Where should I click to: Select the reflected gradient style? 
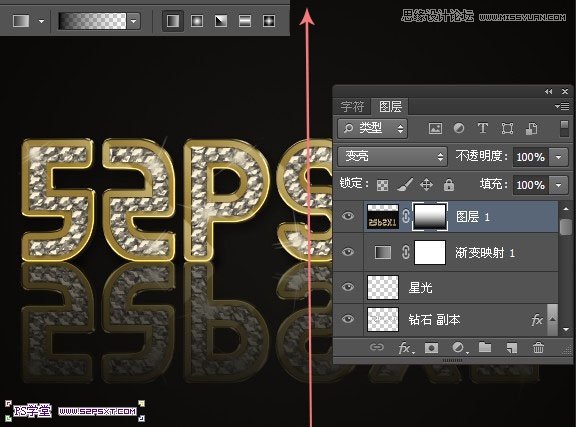(x=245, y=21)
